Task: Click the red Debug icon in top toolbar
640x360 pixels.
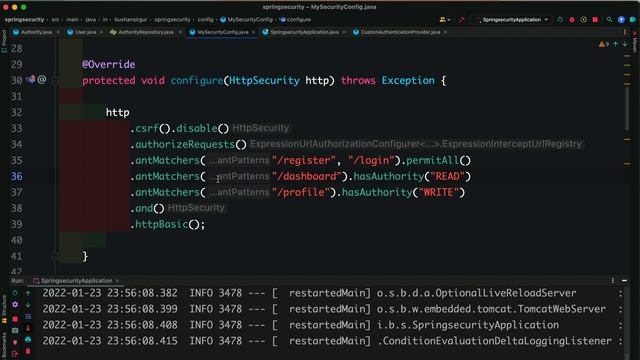Action: pos(572,20)
